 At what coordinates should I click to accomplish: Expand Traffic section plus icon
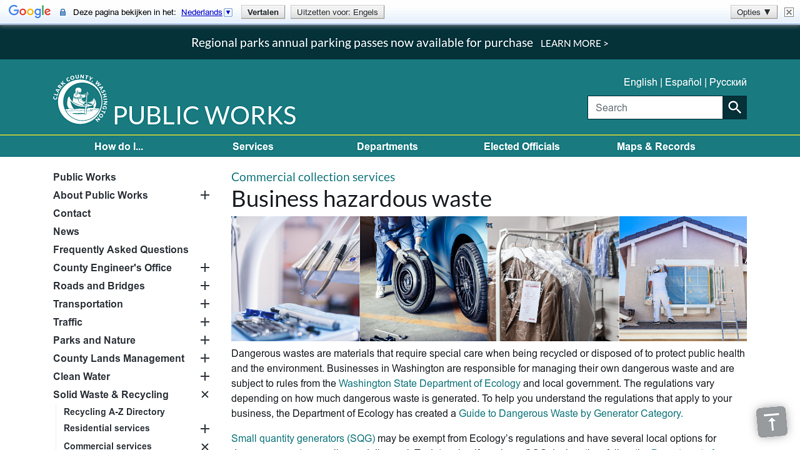[x=205, y=322]
